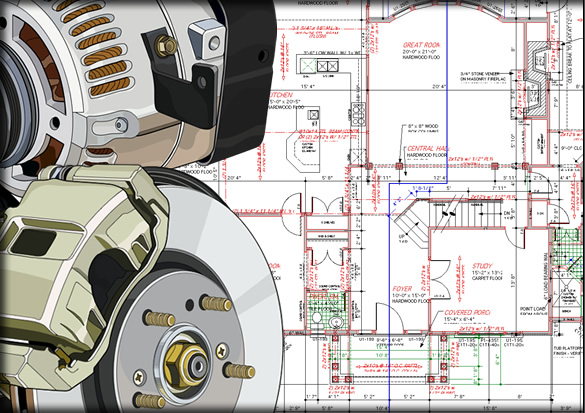The height and width of the screenshot is (413, 585).
Task: Select the UP stair direction label
Action: tap(403, 236)
